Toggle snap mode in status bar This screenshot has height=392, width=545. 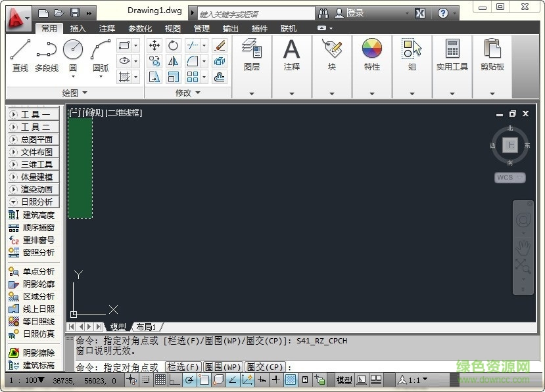pyautogui.click(x=146, y=380)
